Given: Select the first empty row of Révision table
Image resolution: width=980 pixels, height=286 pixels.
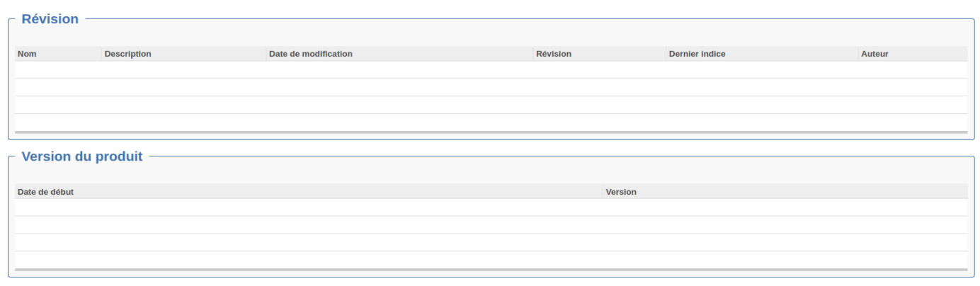Looking at the screenshot, I should click(491, 70).
